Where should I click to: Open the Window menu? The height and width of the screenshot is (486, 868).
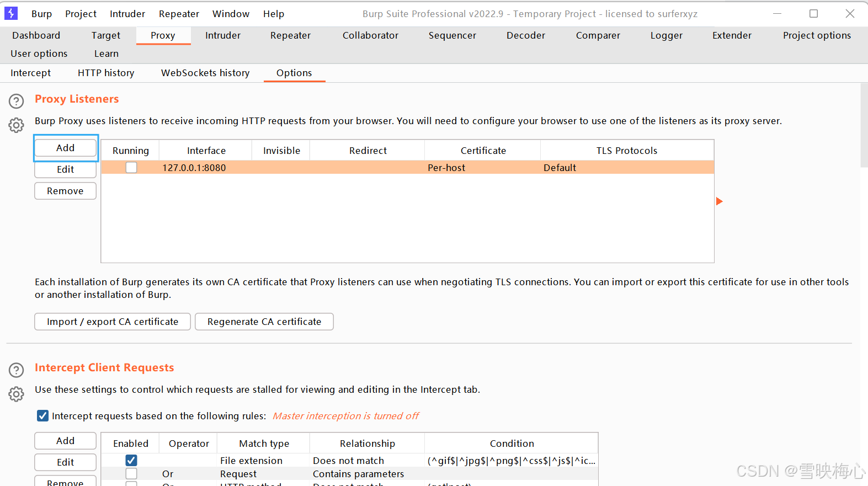(231, 14)
